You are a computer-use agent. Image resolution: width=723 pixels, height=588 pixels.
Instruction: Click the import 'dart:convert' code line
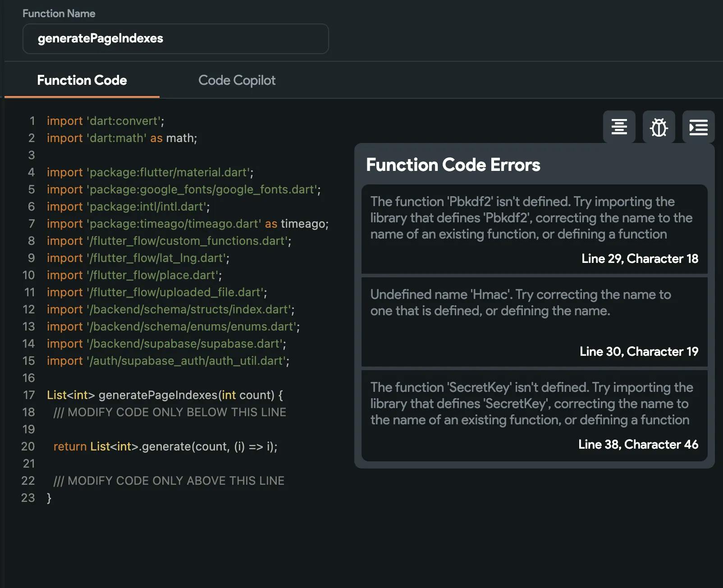(105, 121)
